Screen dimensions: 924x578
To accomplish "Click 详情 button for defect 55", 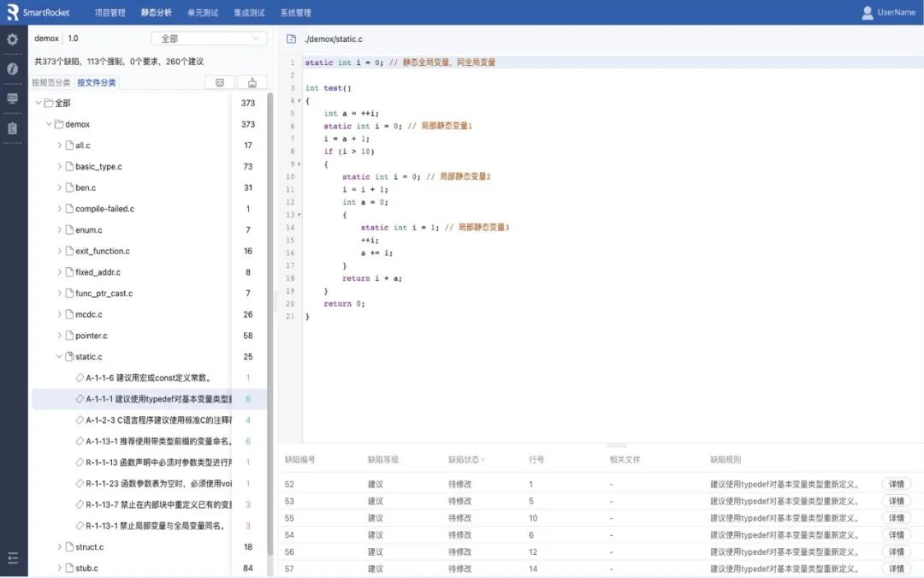I will 896,518.
